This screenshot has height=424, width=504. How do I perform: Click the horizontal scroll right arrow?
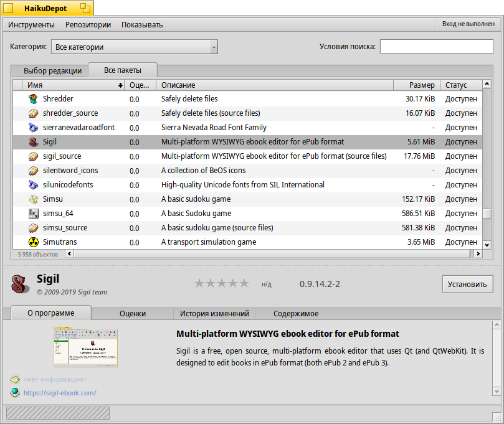pyautogui.click(x=478, y=254)
